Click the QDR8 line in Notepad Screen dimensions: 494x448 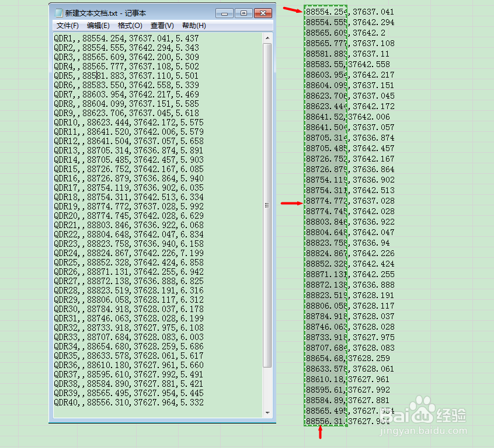coord(126,104)
